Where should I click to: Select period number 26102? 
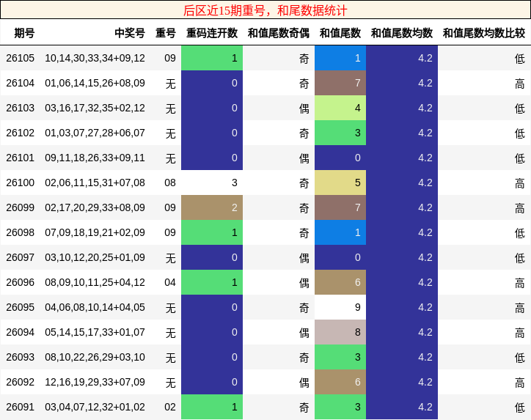tap(20, 133)
